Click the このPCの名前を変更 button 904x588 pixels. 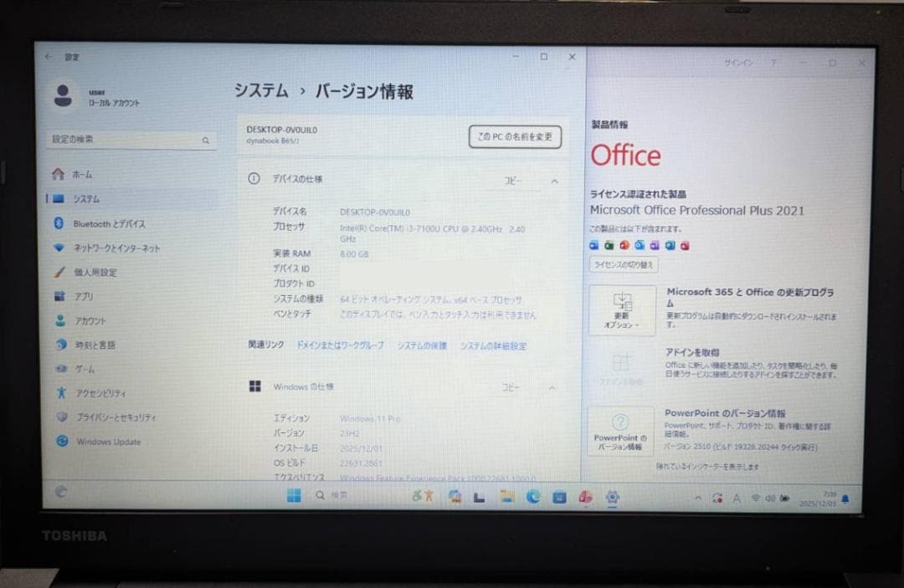[516, 136]
